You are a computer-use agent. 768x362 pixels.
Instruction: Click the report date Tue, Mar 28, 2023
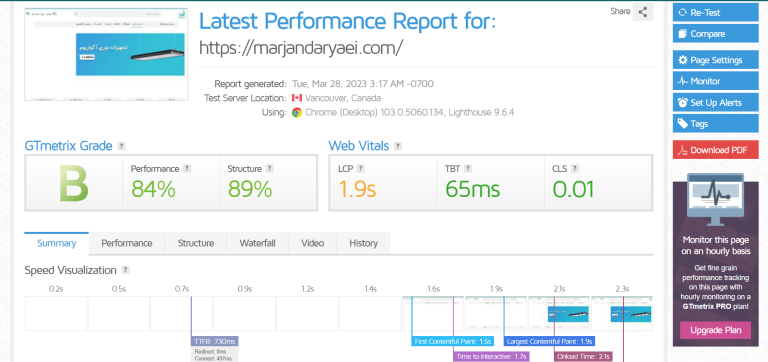(362, 84)
